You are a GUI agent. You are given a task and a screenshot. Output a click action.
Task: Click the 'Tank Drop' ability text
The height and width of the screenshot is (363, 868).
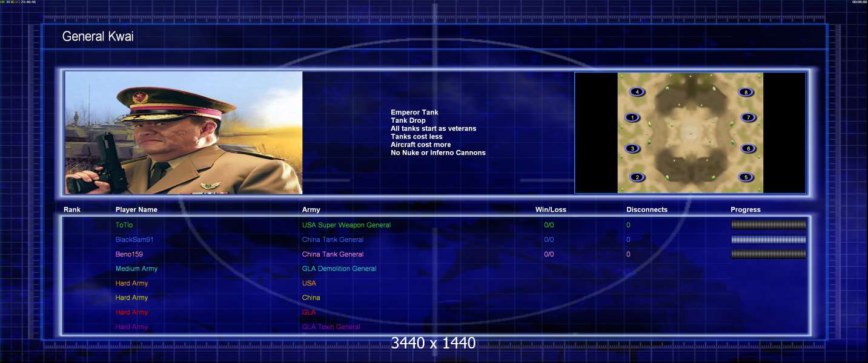[408, 120]
